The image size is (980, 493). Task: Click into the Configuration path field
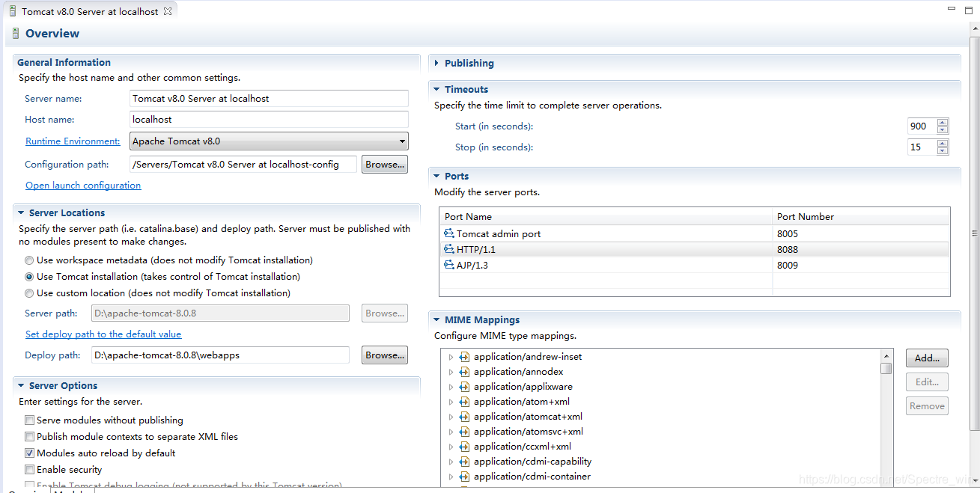pos(243,164)
